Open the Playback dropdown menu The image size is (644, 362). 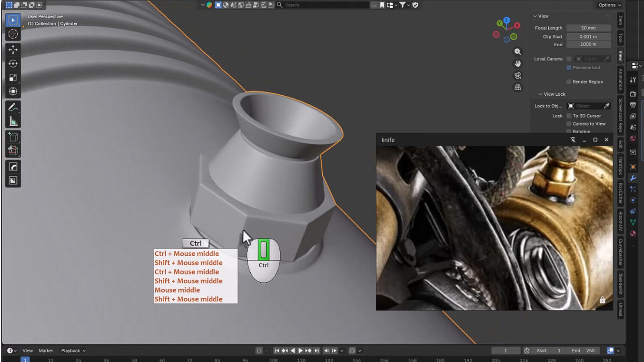[73, 350]
